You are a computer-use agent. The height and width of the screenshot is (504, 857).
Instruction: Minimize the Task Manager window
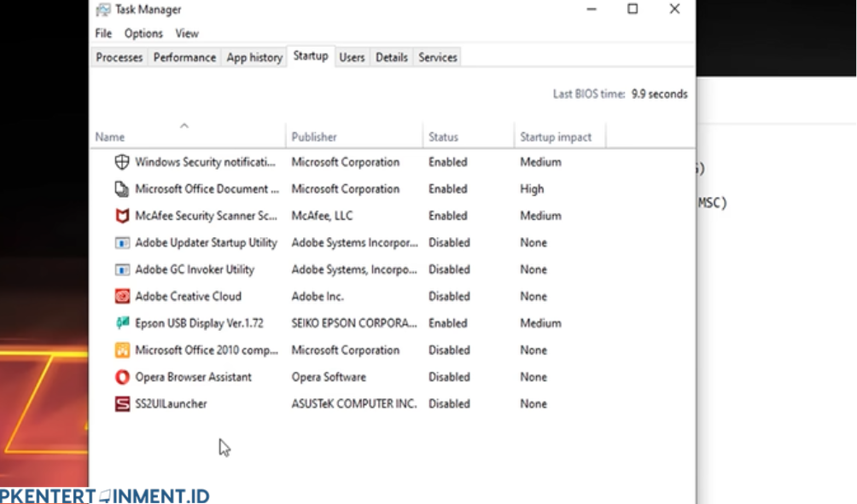pos(592,9)
